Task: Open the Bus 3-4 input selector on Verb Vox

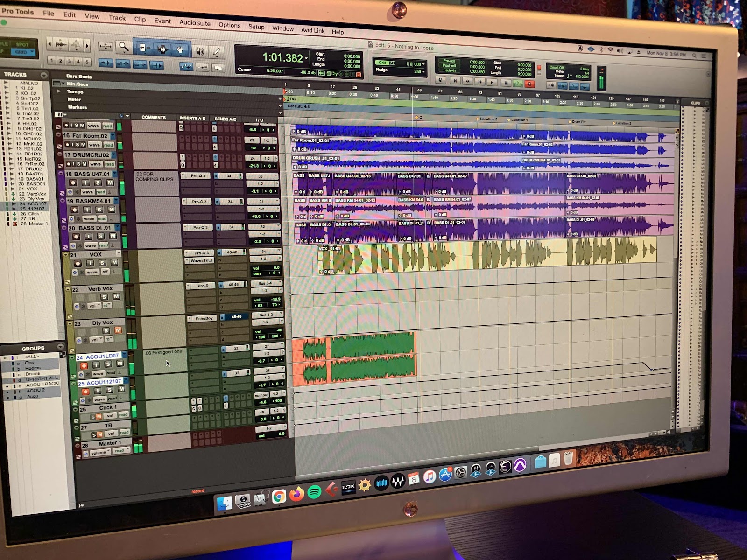Action: (265, 283)
